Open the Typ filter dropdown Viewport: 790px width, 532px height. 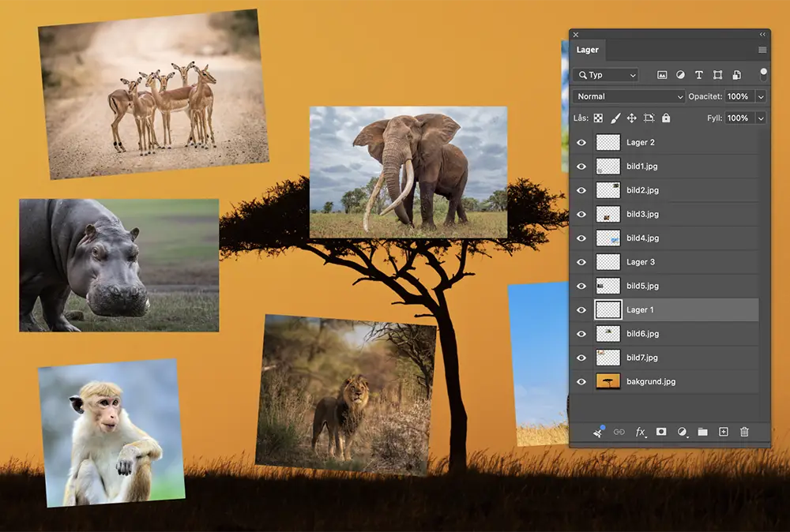605,75
